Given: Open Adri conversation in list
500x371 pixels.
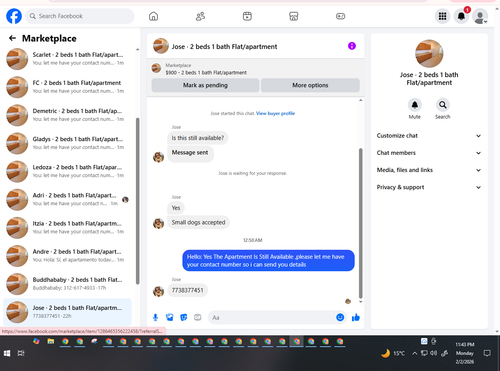Looking at the screenshot, I should coord(67,199).
